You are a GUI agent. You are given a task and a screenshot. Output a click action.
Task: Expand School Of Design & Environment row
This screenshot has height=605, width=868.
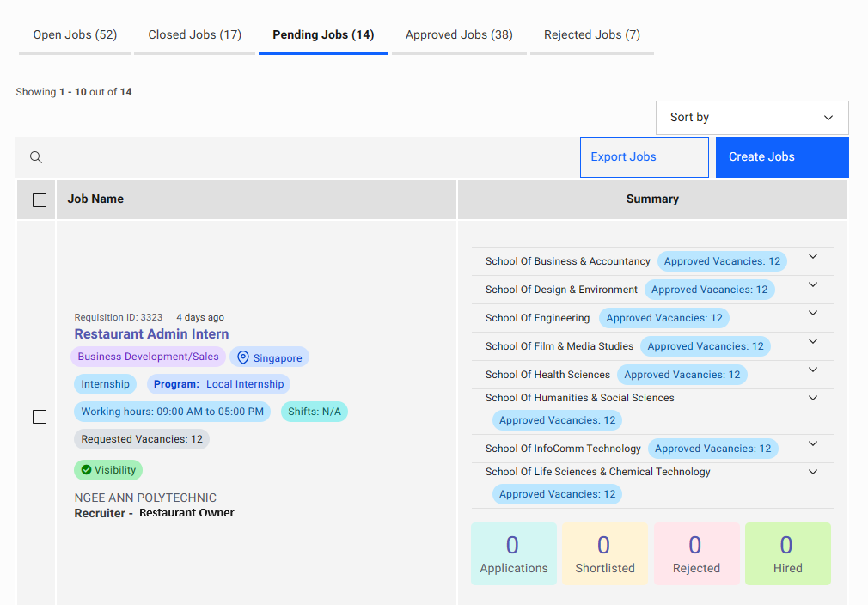tap(813, 285)
